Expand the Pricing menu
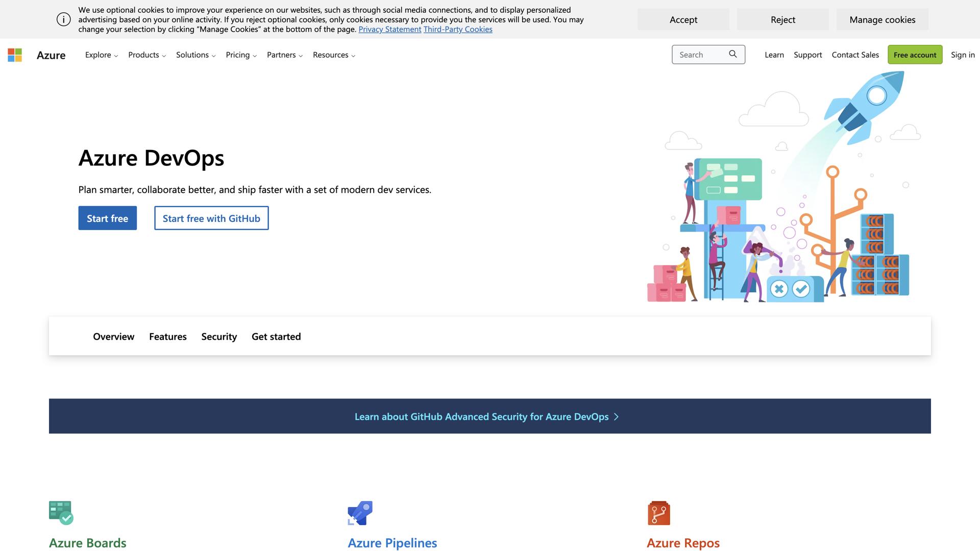Screen dimensions: 980x551 coord(241,55)
